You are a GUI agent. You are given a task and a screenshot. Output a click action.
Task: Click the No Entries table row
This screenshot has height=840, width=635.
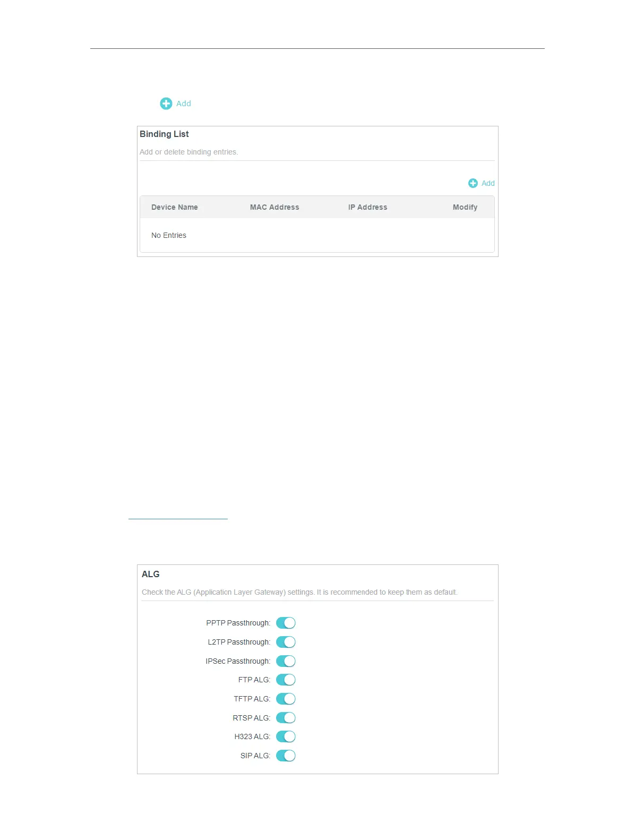tap(317, 235)
